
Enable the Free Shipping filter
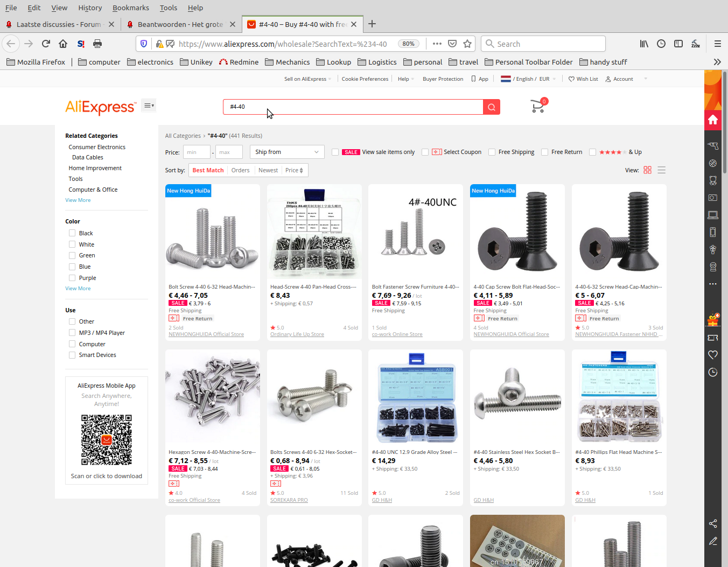pos(492,152)
